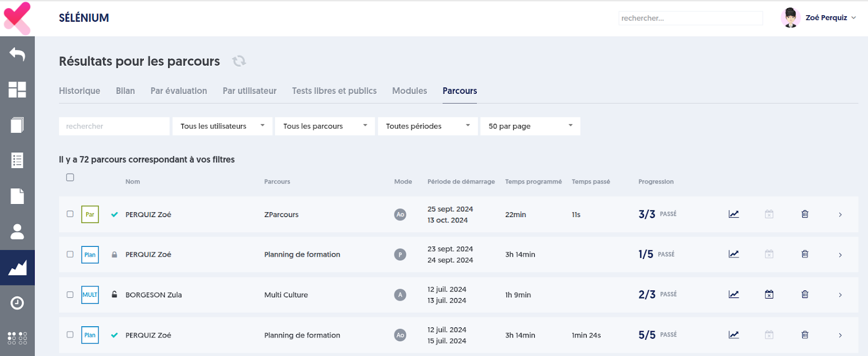This screenshot has height=356, width=868.
Task: Tick the select-all checkbox in the table header
Action: (x=70, y=177)
